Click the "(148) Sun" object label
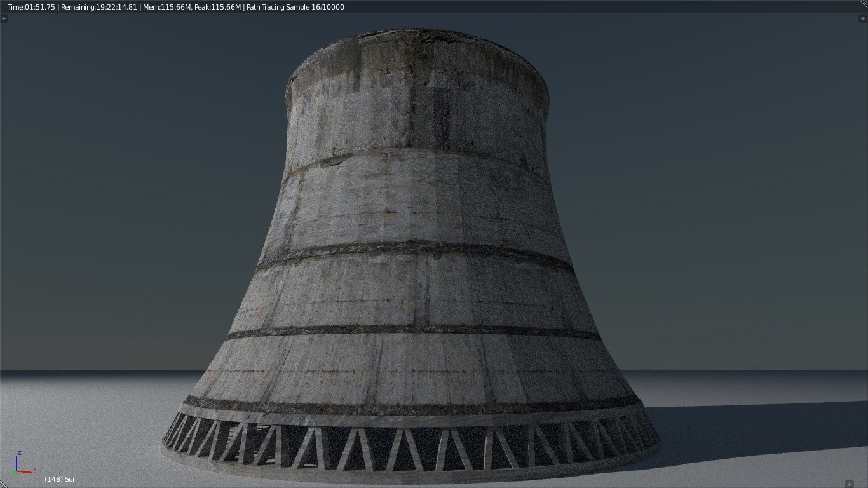 click(x=60, y=479)
